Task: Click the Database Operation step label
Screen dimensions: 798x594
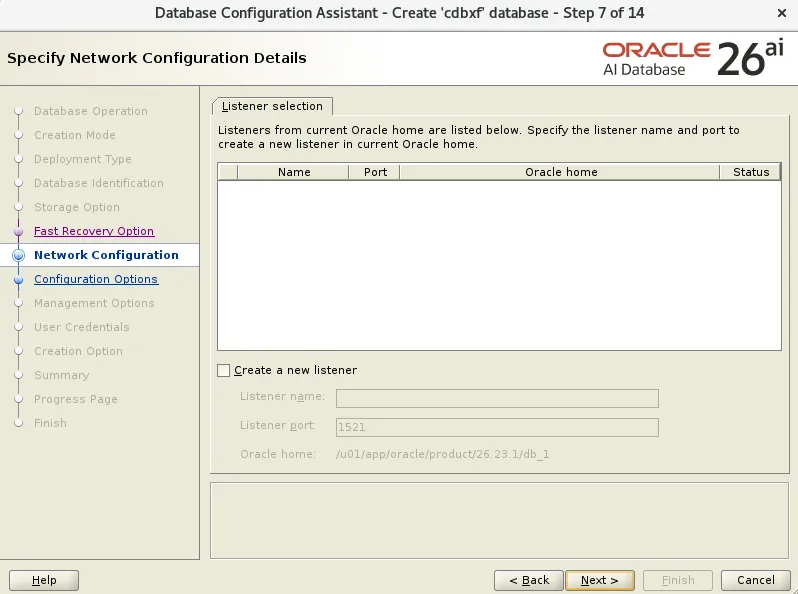Action: click(91, 111)
